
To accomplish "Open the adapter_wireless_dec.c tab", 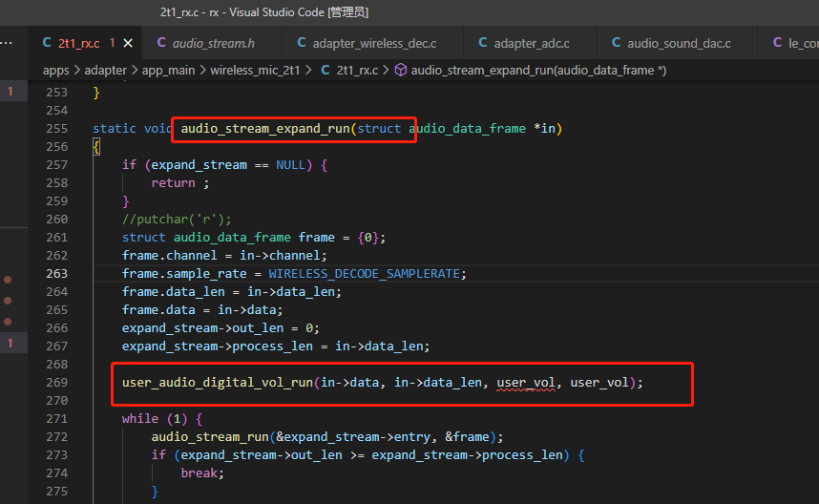I will point(374,43).
